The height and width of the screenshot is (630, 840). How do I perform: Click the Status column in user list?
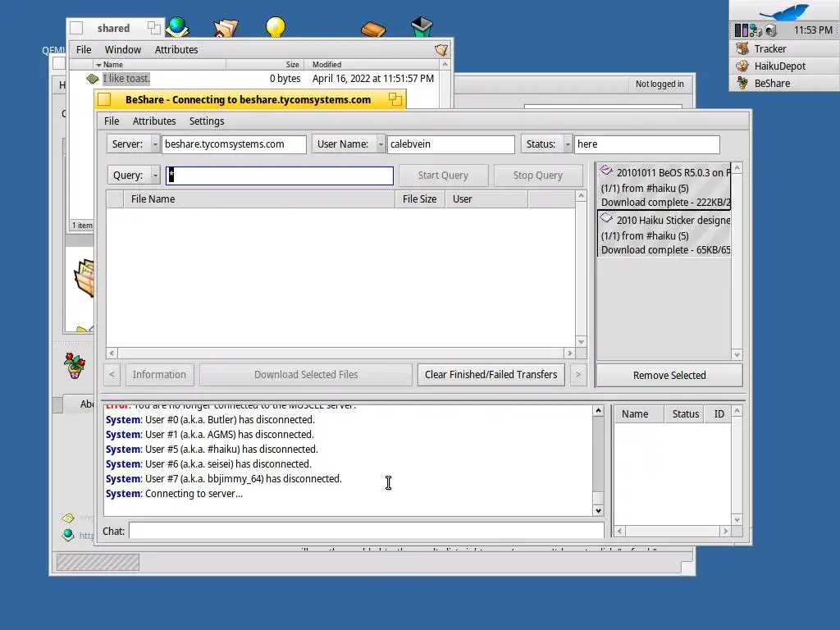tap(685, 414)
